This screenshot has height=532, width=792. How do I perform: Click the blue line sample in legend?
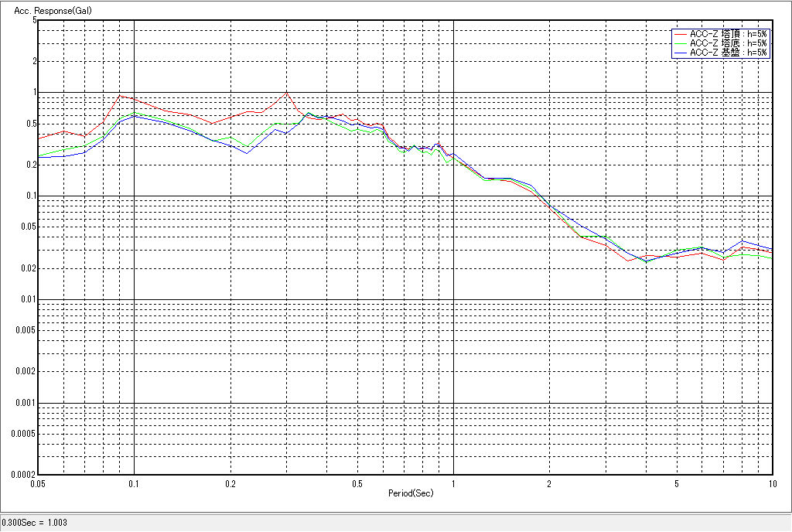pos(680,53)
